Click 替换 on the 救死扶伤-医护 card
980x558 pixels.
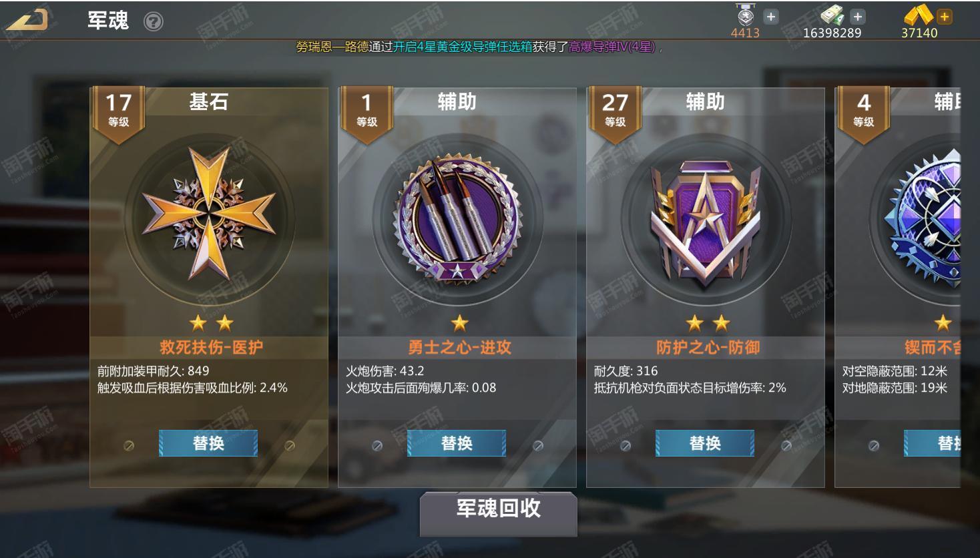(x=208, y=443)
